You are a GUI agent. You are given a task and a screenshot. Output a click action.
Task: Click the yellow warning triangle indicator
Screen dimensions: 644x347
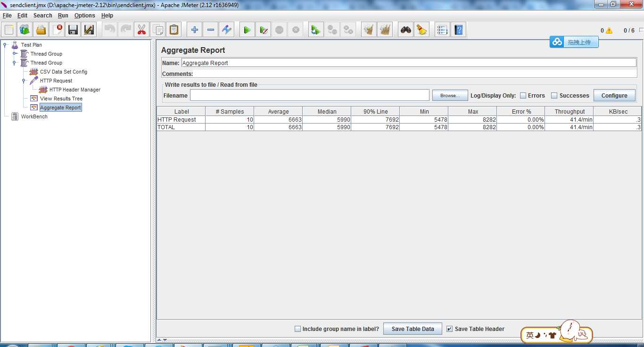pos(609,31)
